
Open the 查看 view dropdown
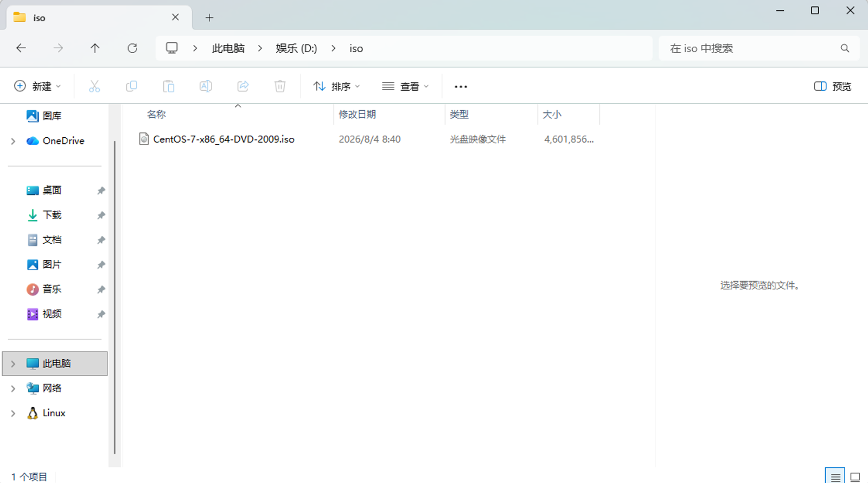(405, 86)
